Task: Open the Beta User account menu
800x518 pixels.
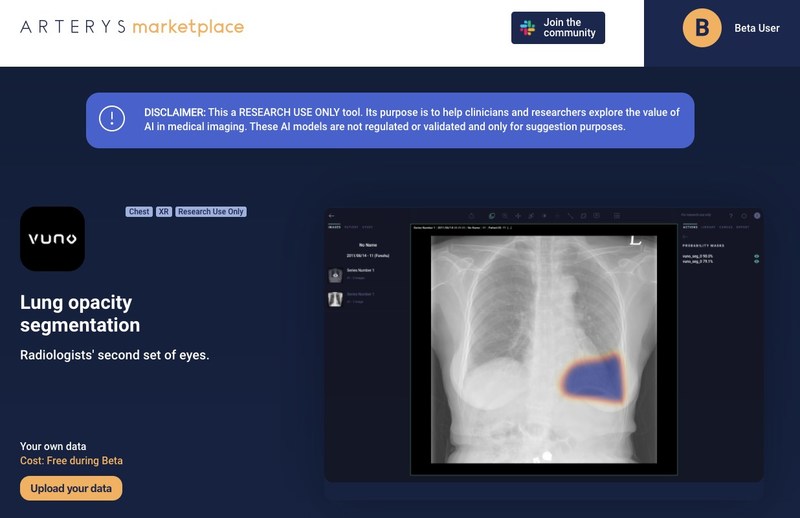Action: point(755,28)
